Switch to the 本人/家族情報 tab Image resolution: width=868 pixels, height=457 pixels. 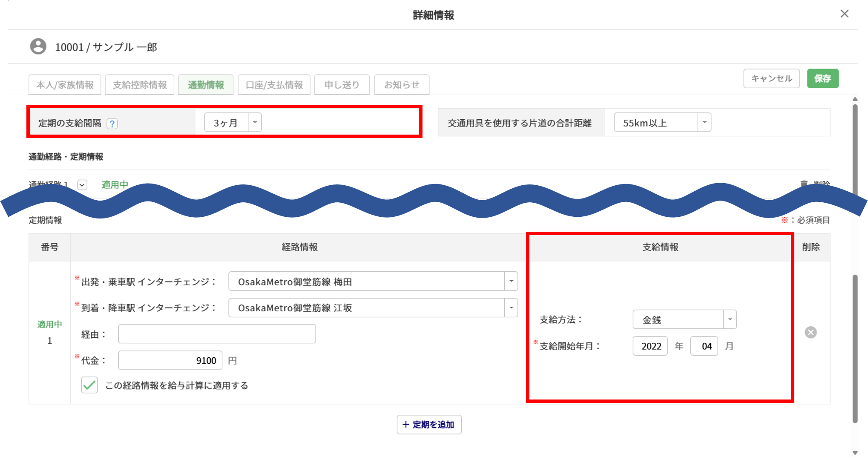click(x=65, y=85)
